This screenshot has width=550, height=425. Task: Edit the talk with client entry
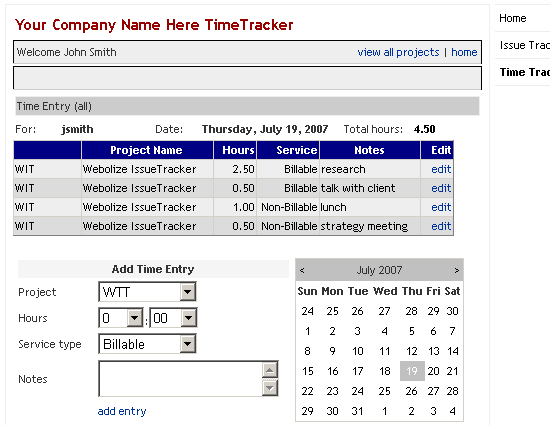441,188
